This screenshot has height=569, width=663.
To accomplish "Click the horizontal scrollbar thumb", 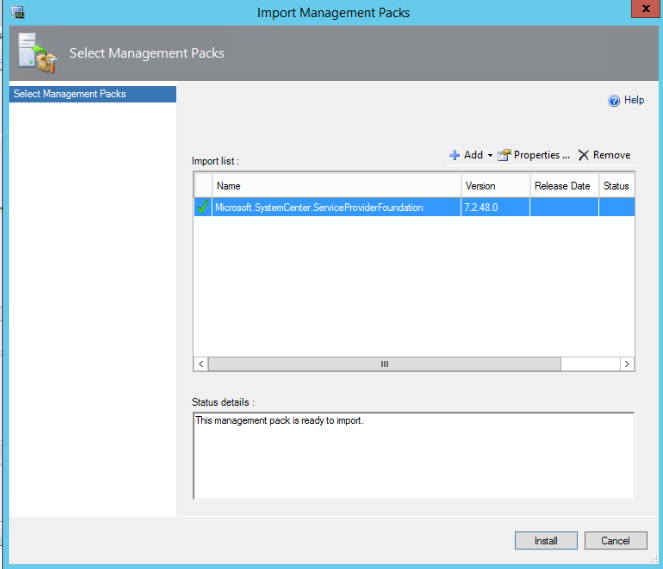I will tap(384, 365).
